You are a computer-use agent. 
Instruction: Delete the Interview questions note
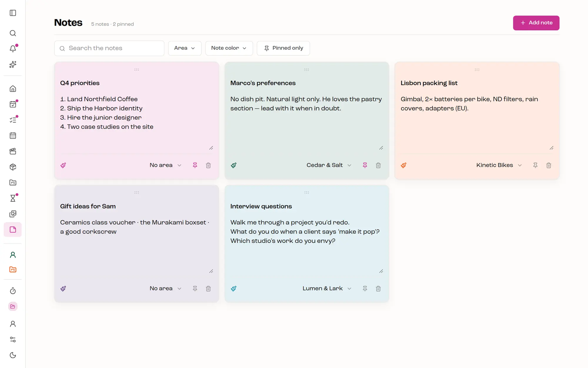(x=378, y=289)
